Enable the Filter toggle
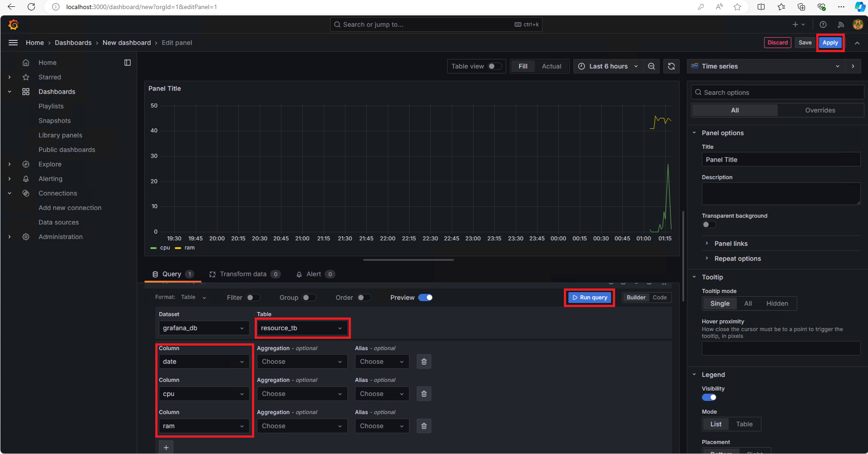This screenshot has height=454, width=868. [253, 298]
